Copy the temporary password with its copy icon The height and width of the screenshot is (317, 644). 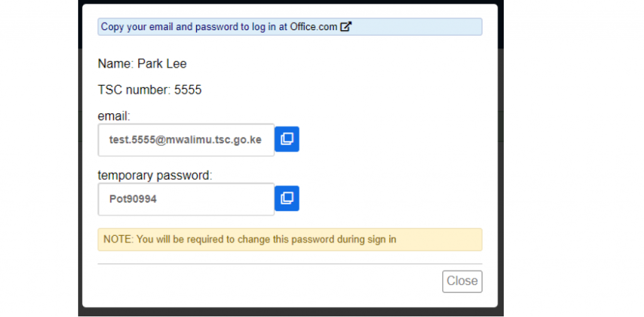tap(287, 198)
